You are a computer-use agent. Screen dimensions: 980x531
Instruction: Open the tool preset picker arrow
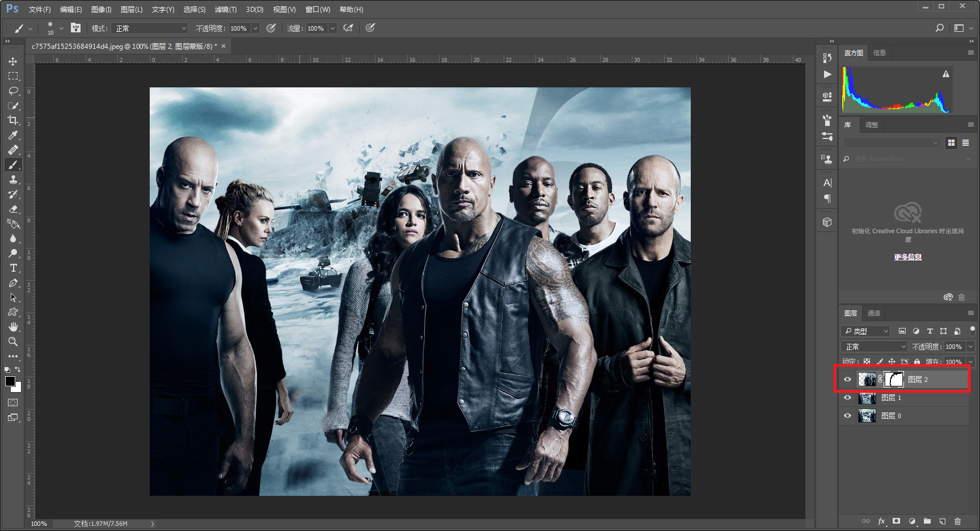point(30,28)
